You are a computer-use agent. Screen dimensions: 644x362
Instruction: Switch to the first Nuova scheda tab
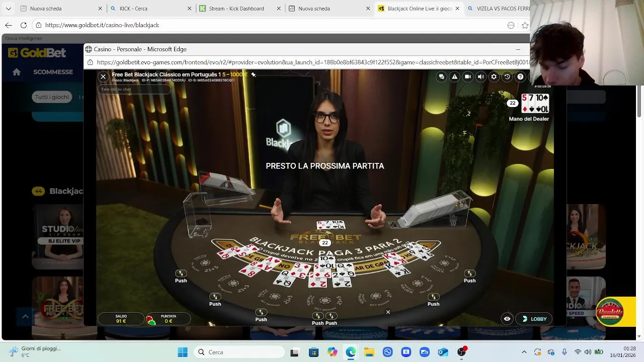(60, 9)
